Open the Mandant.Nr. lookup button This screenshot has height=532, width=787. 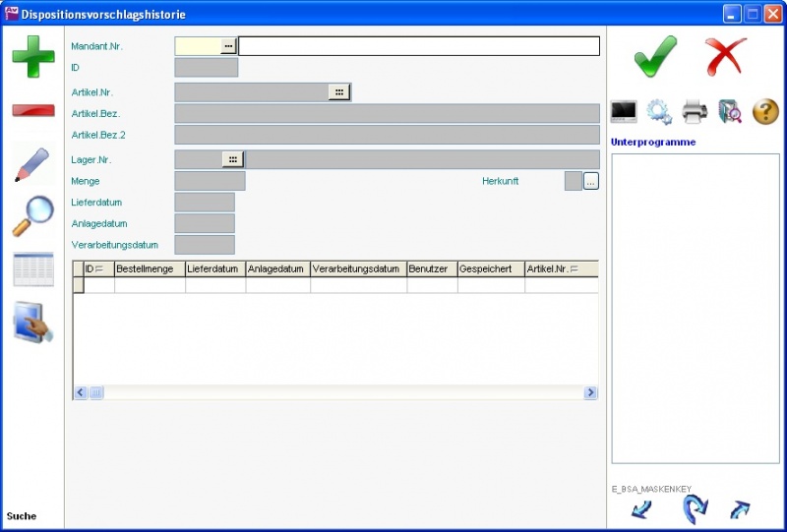pos(228,46)
